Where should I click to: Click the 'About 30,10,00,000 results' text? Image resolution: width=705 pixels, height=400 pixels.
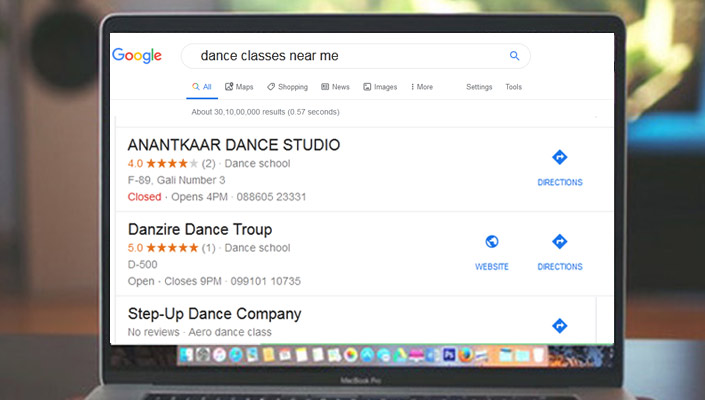[265, 112]
